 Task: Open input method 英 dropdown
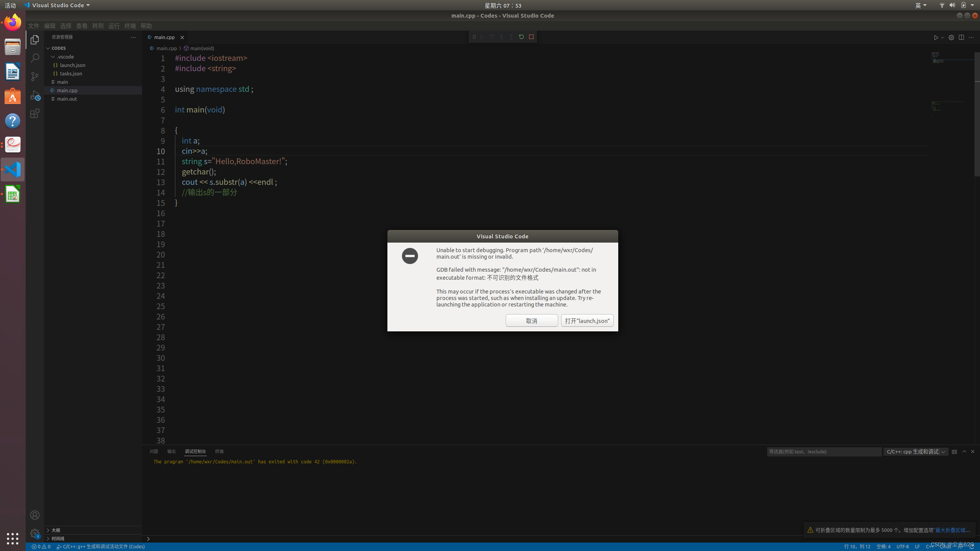(921, 5)
